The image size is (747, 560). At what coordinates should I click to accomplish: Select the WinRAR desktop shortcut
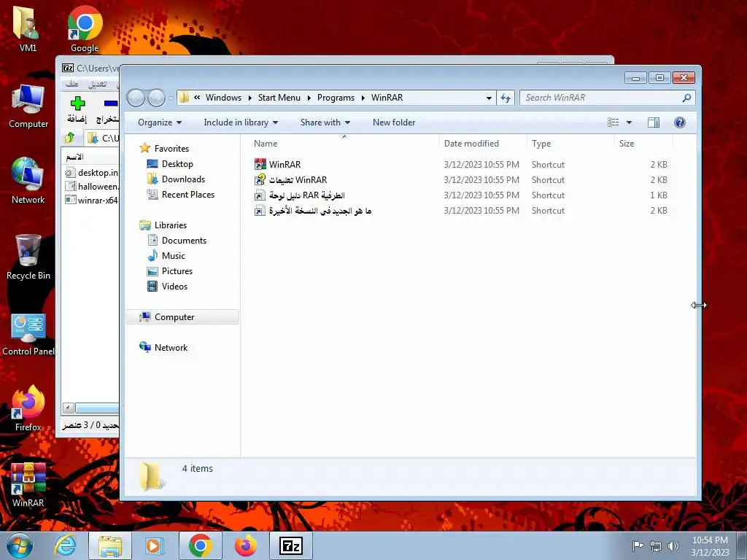[x=28, y=485]
